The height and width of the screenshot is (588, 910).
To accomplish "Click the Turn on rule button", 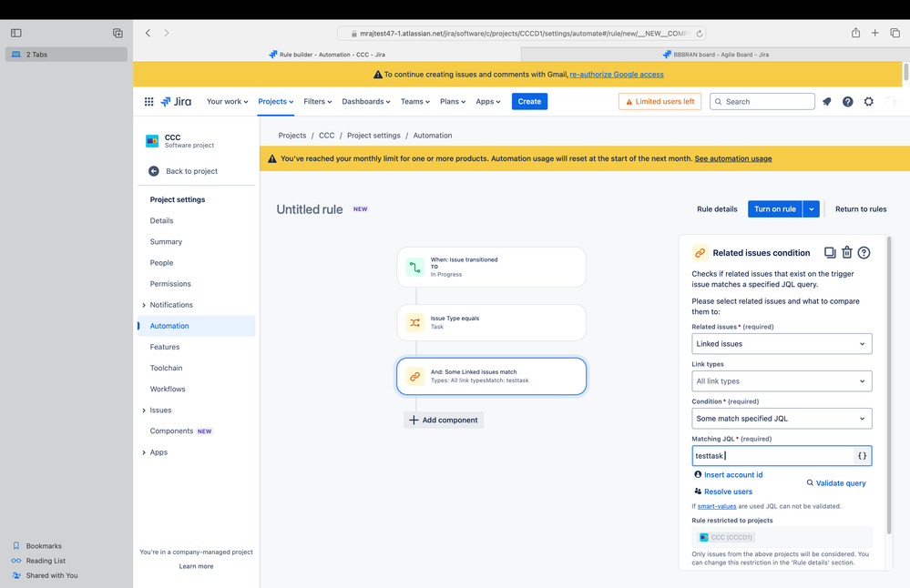I will tap(775, 208).
